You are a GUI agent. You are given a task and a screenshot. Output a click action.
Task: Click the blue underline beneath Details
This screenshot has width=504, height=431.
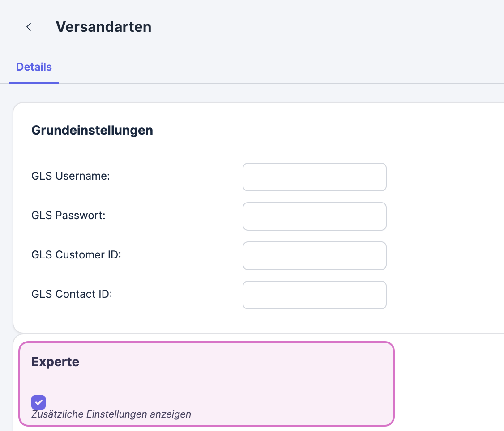34,83
